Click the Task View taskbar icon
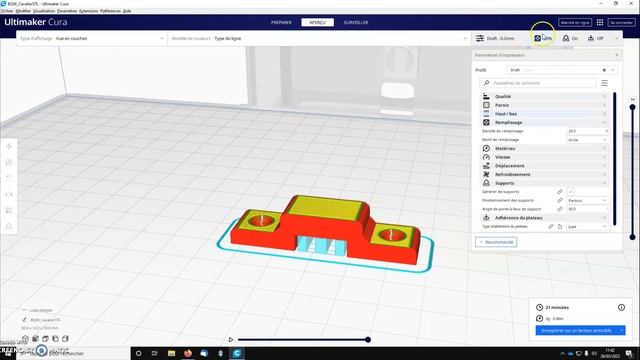Image resolution: width=640 pixels, height=360 pixels. coord(155,353)
